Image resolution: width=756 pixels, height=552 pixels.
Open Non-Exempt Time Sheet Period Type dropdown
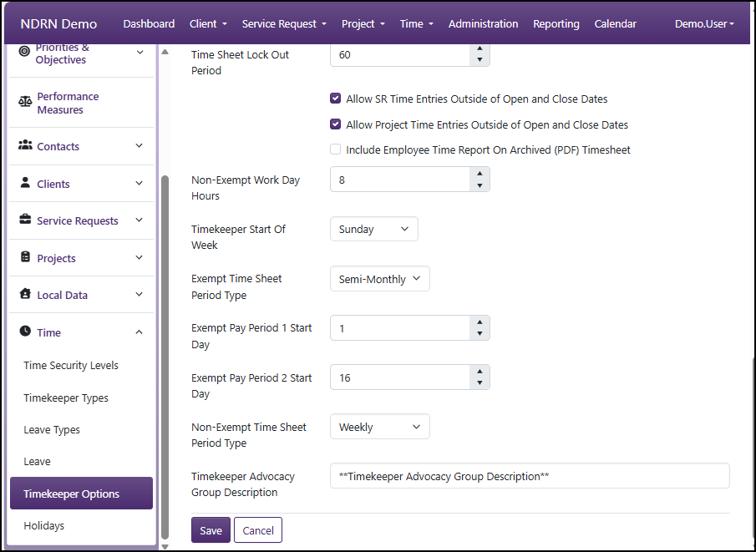pos(379,427)
